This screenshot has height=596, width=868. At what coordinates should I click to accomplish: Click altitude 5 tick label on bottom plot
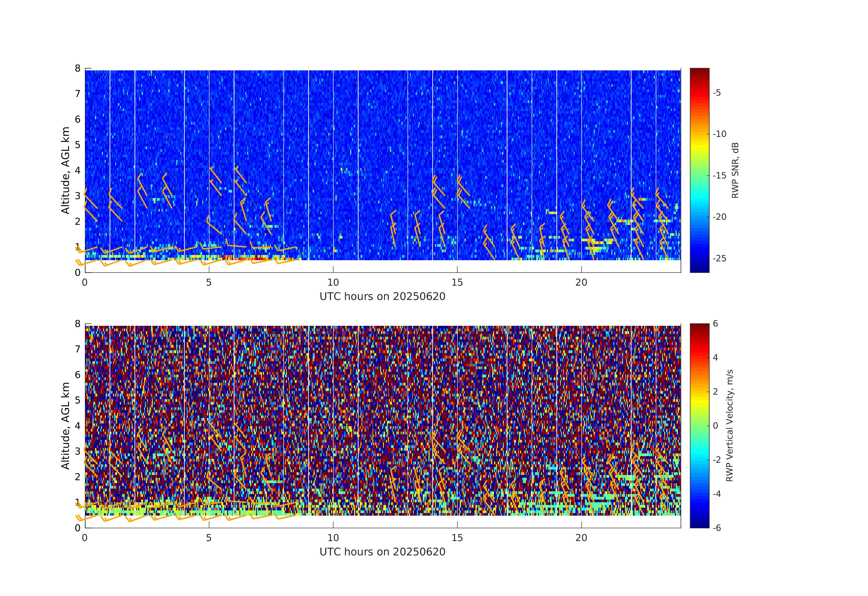[78, 400]
